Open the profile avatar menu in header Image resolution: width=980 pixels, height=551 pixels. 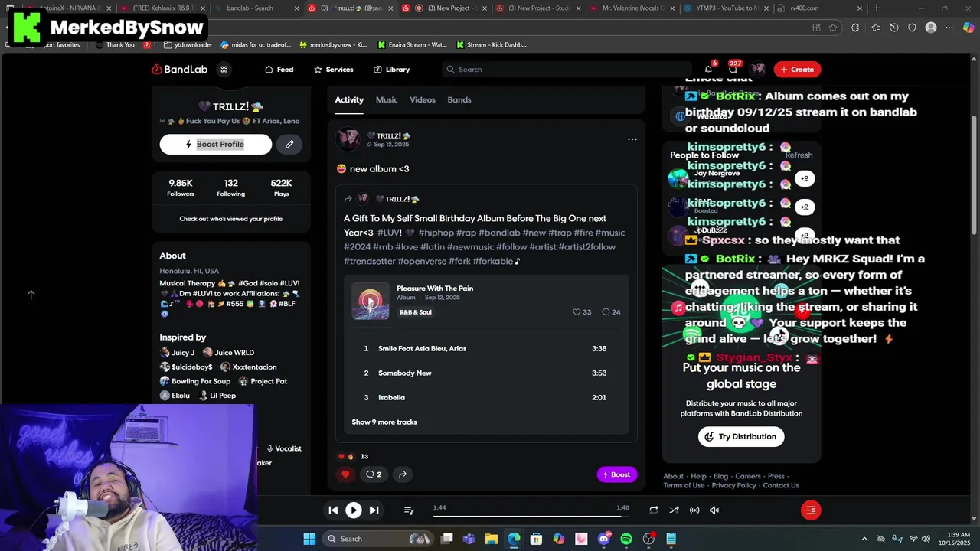(758, 70)
